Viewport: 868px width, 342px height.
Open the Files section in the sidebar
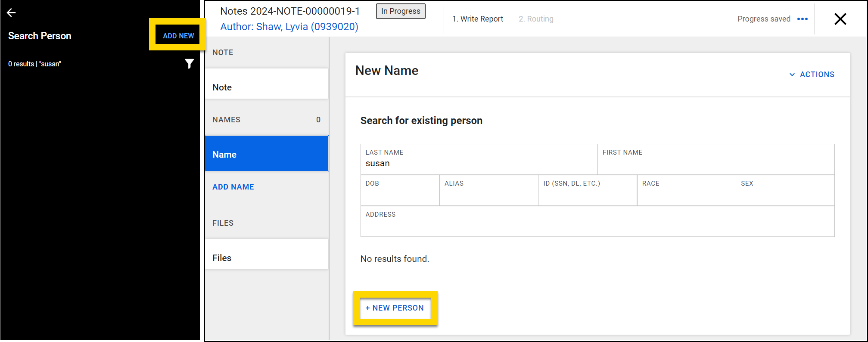pos(266,258)
